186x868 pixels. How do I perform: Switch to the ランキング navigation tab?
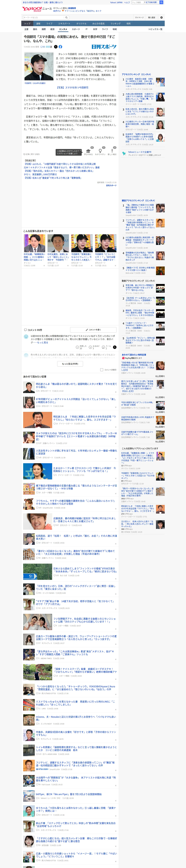(x=115, y=24)
